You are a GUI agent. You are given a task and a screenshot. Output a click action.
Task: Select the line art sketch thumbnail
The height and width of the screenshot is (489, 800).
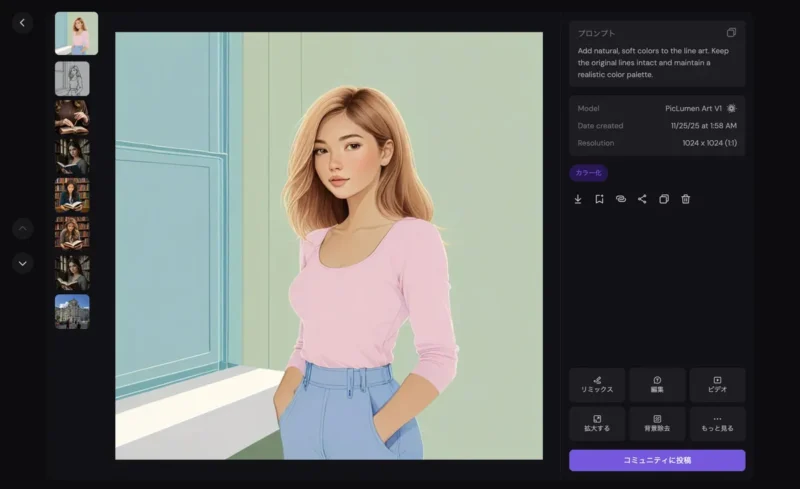point(72,79)
